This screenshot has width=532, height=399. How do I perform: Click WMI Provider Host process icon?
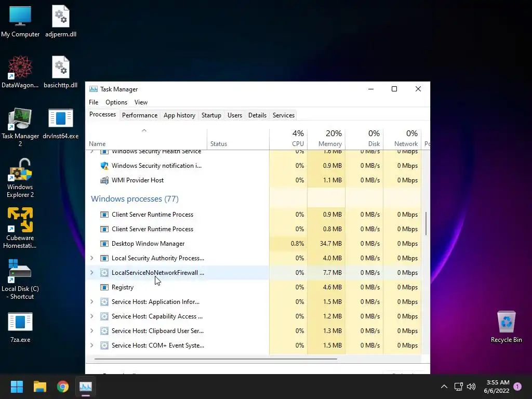pyautogui.click(x=104, y=180)
